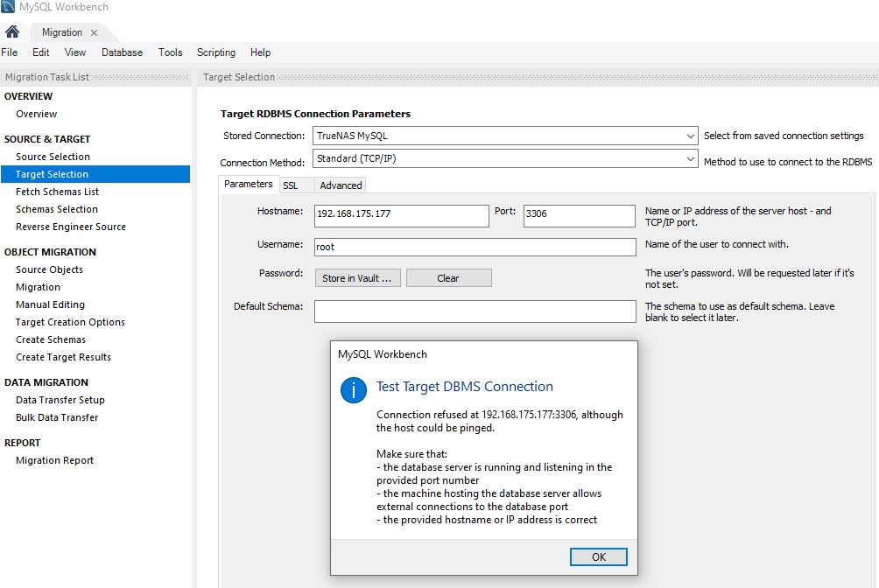
Task: Open the Connection Method dropdown
Action: coord(505,158)
